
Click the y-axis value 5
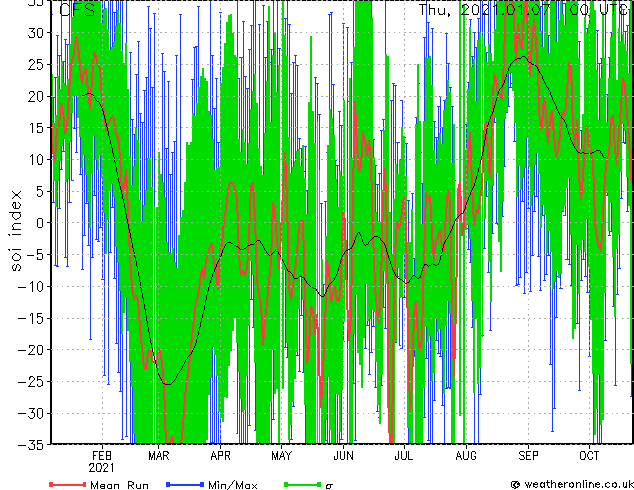click(40, 191)
